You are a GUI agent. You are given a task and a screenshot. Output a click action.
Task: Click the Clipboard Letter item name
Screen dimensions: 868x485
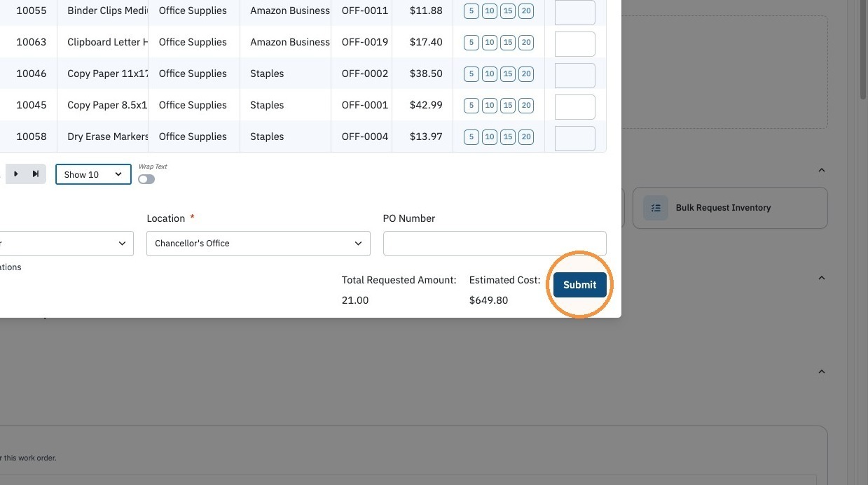108,42
